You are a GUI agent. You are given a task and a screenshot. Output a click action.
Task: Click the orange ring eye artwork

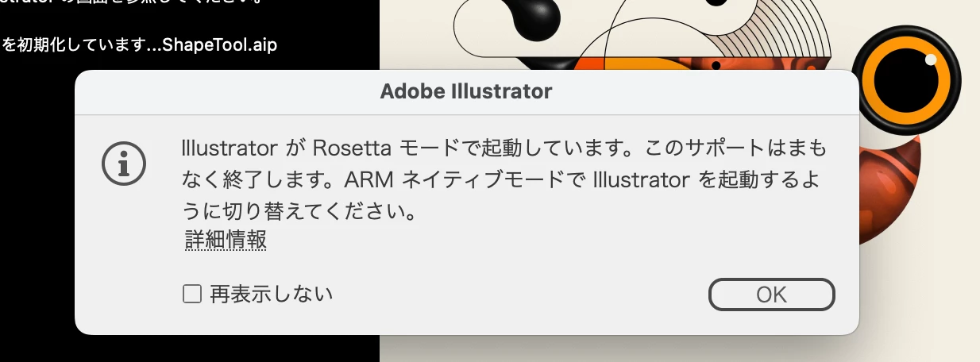(x=906, y=80)
